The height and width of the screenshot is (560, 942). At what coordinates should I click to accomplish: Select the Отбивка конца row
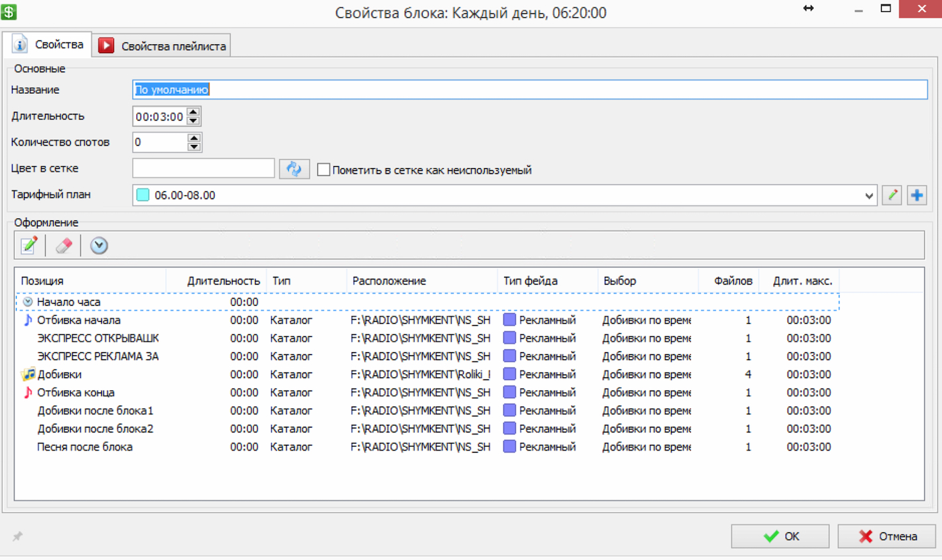pos(427,393)
